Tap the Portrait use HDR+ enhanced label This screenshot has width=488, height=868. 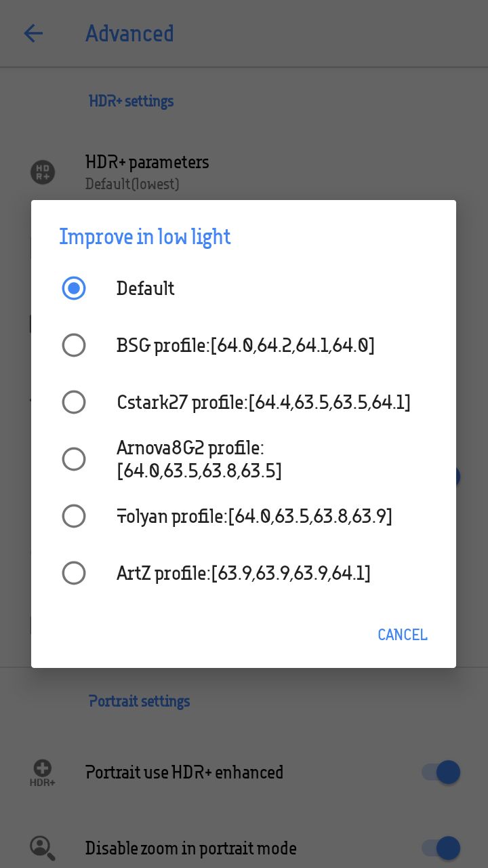click(x=184, y=772)
